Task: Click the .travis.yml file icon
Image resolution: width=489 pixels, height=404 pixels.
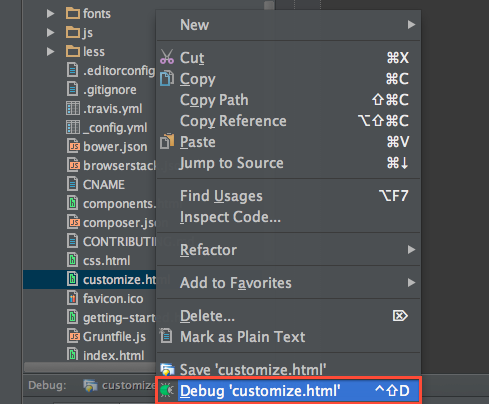Action: coord(73,109)
